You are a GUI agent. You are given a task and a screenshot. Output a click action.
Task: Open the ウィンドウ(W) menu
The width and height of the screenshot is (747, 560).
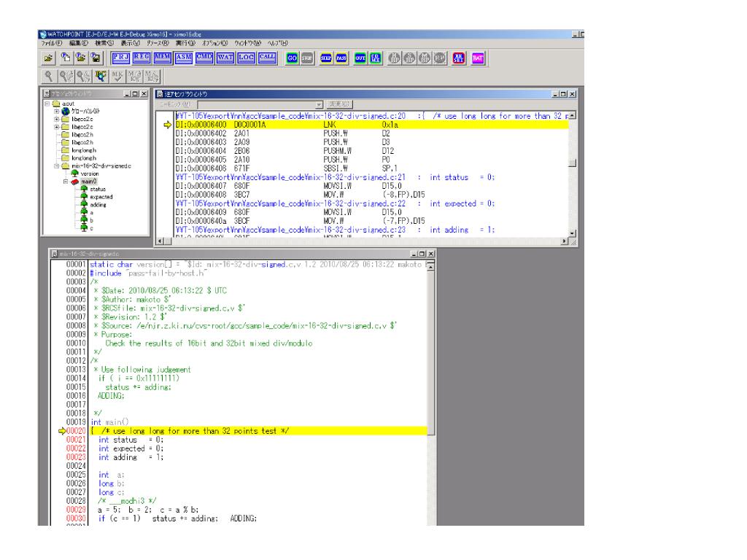[247, 43]
